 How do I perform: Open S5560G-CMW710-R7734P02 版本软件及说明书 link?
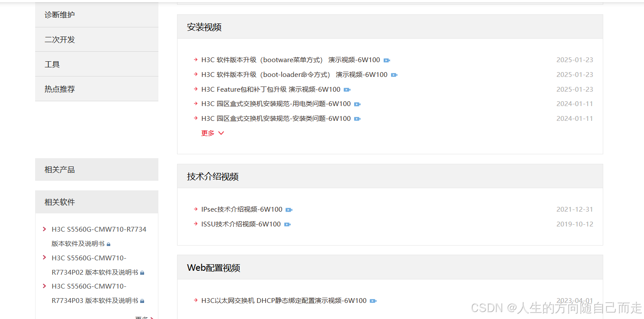tap(95, 265)
